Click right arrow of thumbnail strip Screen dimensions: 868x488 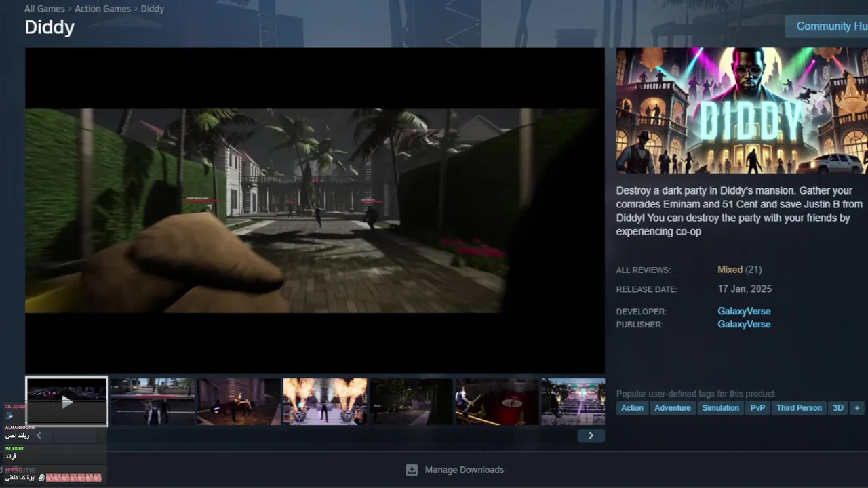(x=591, y=436)
